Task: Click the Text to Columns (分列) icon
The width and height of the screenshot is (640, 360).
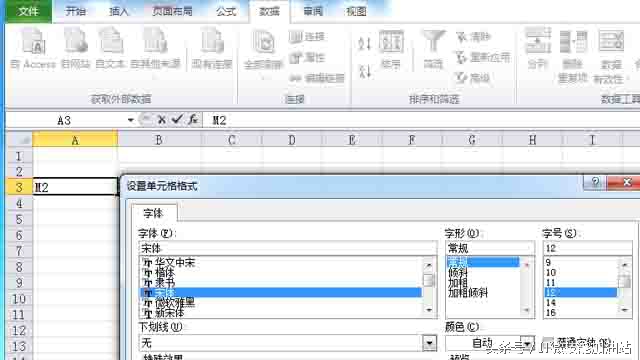Action: click(538, 41)
